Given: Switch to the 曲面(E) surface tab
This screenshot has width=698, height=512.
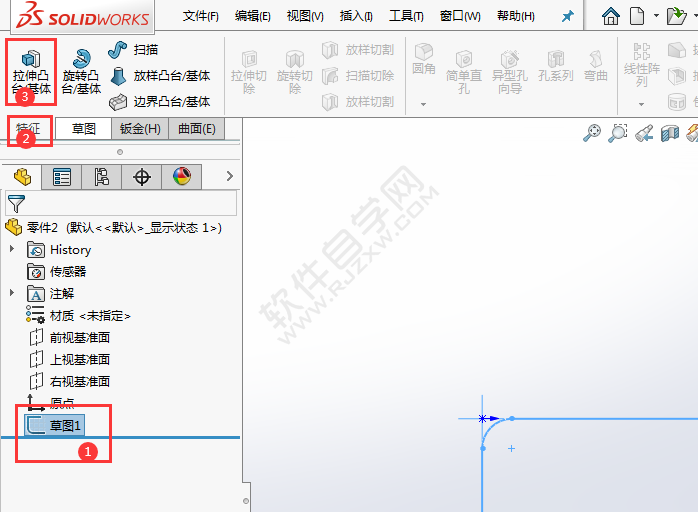Looking at the screenshot, I should pyautogui.click(x=197, y=129).
